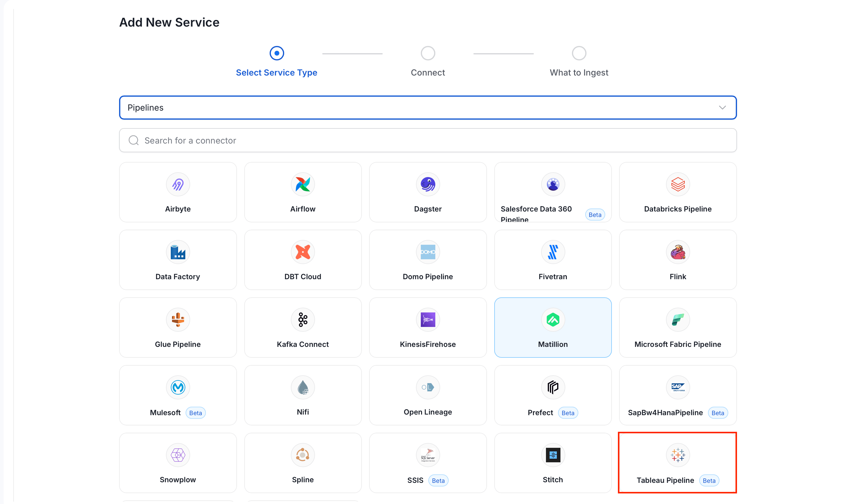This screenshot has width=841, height=504.
Task: Choose the Airflow pinwheel icon
Action: click(303, 184)
